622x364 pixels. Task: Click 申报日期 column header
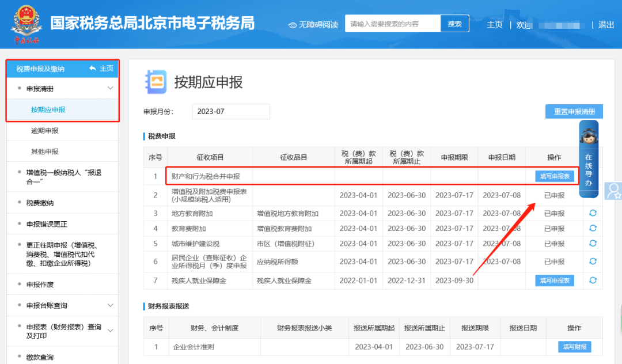502,157
